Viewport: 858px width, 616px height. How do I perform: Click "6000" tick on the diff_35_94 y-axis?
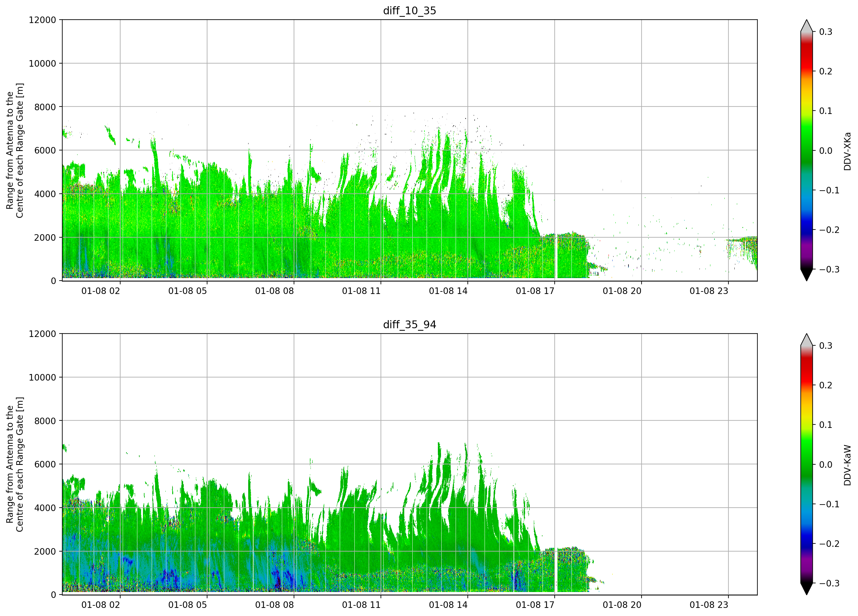click(x=45, y=465)
